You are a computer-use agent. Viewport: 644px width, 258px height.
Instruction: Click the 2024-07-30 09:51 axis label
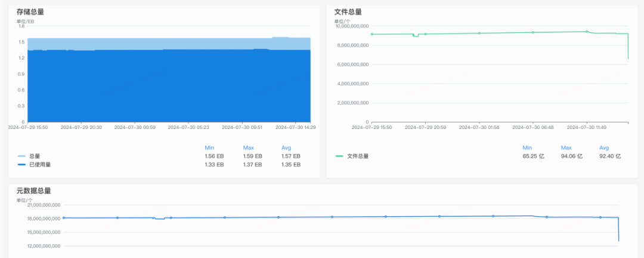point(242,128)
